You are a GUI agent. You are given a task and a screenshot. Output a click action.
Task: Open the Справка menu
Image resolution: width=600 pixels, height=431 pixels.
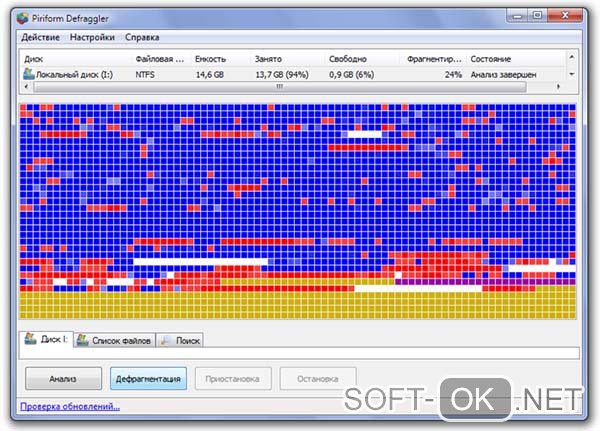[x=142, y=38]
